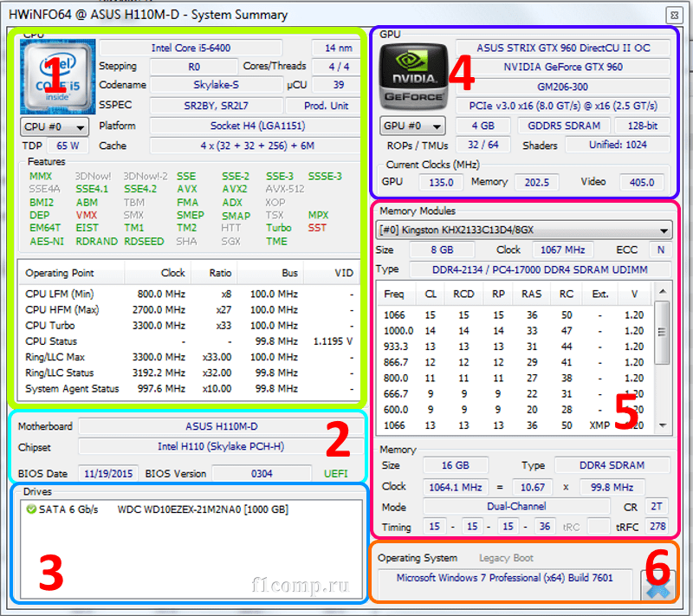Click the Legacy Boot label
Viewport: 693px width, 616px height.
(506, 558)
